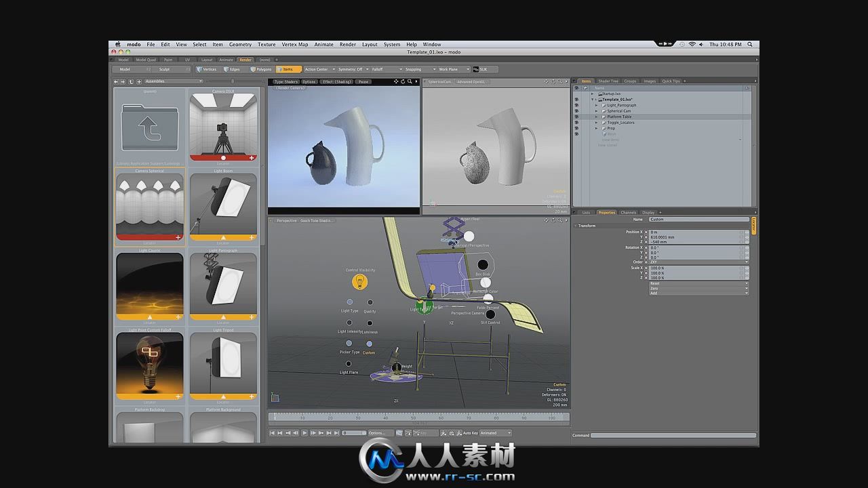Image resolution: width=868 pixels, height=488 pixels.
Task: Switch to the Animate layout tab
Action: (x=226, y=60)
